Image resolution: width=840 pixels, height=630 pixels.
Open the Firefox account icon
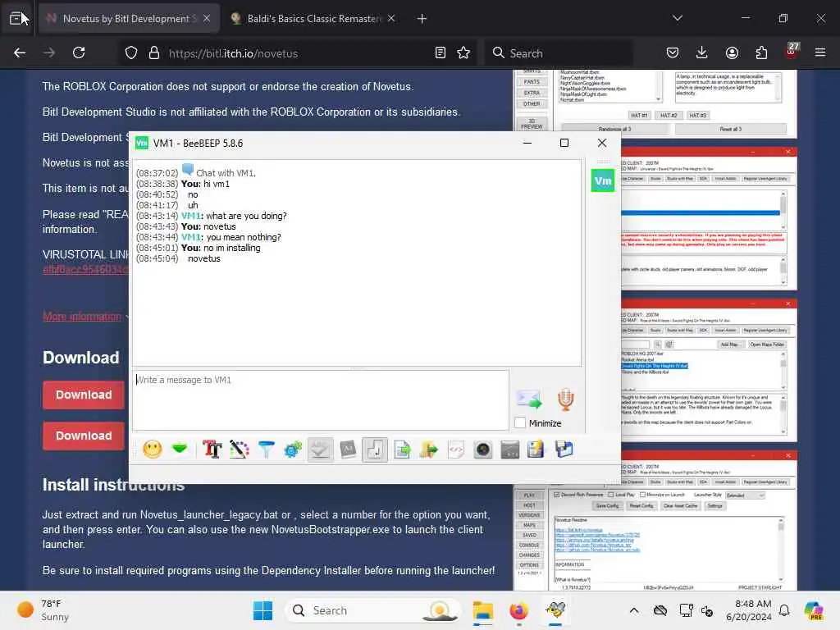[732, 52]
